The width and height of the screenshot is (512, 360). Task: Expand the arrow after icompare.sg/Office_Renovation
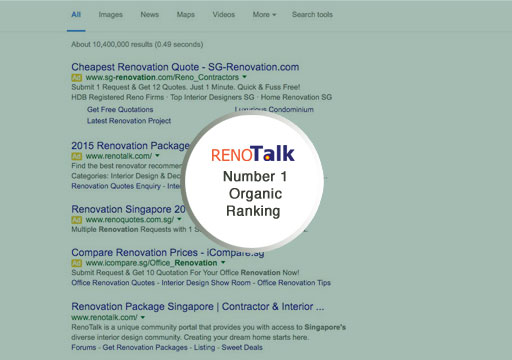pyautogui.click(x=223, y=262)
